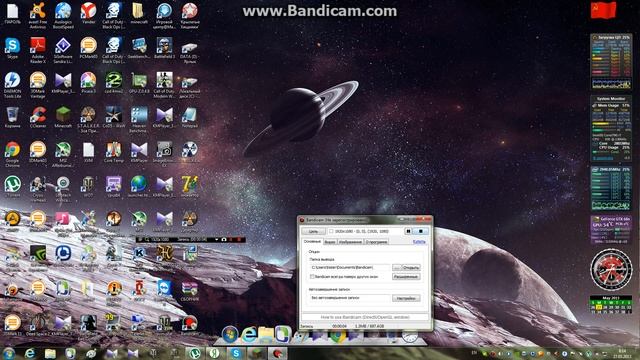Open DAEMON Tools Lite shortcut
The width and height of the screenshot is (640, 360).
pyautogui.click(x=12, y=85)
